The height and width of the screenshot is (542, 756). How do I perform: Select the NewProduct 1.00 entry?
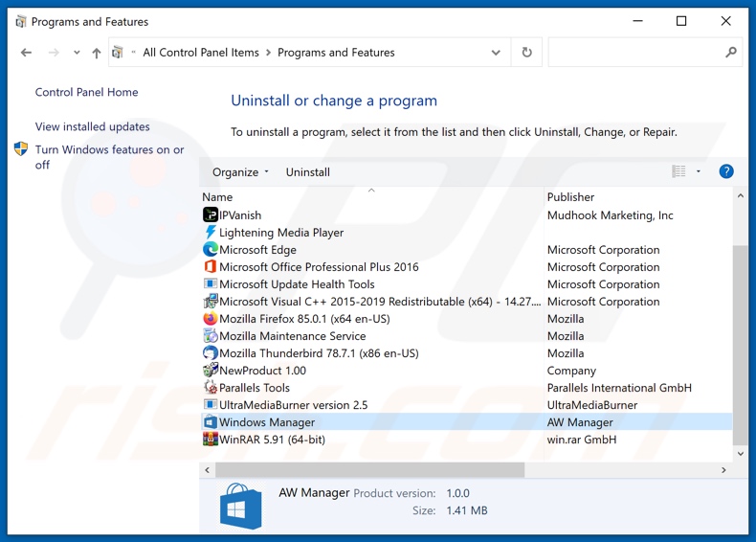pos(262,371)
